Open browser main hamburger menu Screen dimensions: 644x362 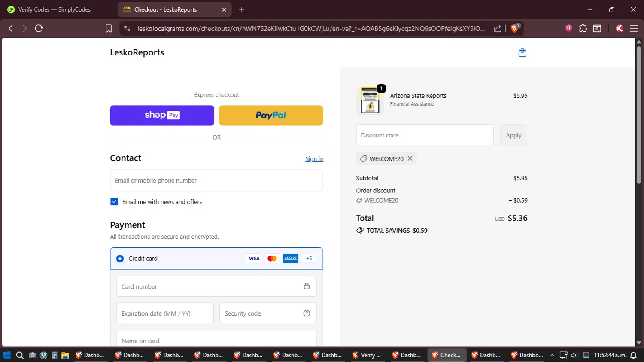coord(634,28)
